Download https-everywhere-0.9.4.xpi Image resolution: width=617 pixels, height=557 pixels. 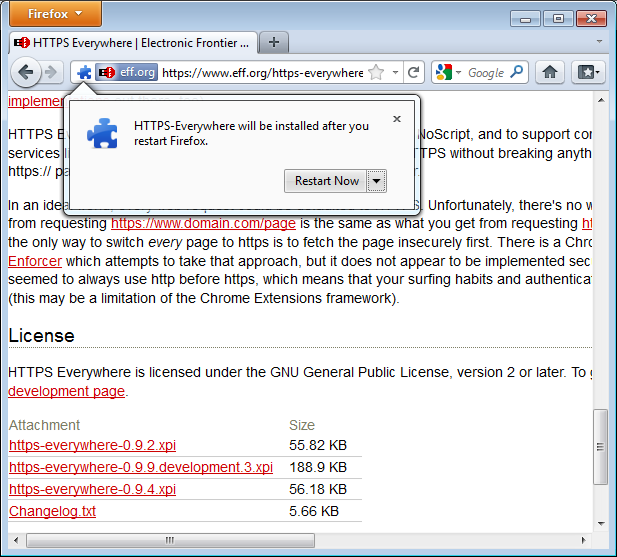click(x=92, y=489)
